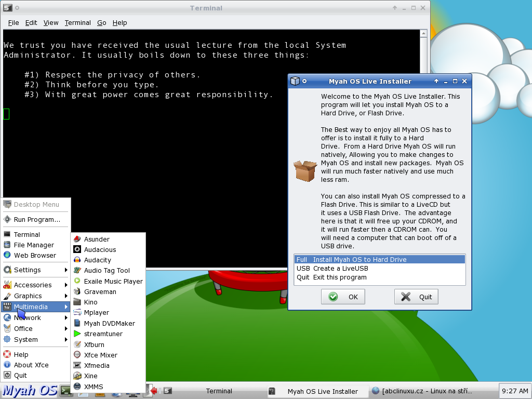Open the Edit menu in Terminal
This screenshot has height=399, width=532.
pos(31,23)
